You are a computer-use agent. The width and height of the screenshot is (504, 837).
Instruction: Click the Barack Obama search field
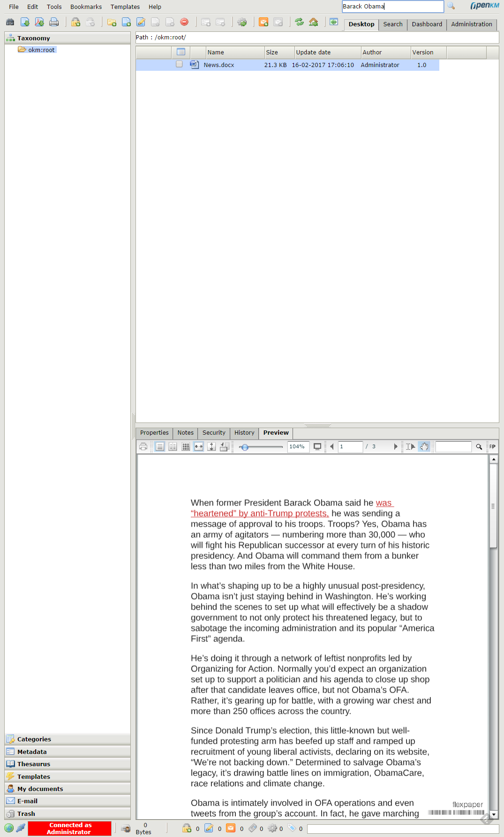pos(392,7)
